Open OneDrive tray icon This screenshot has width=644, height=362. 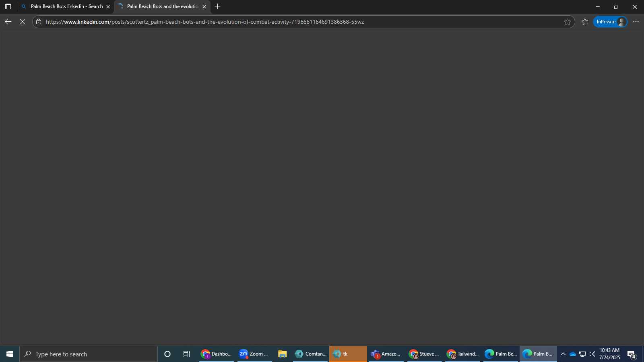click(573, 354)
